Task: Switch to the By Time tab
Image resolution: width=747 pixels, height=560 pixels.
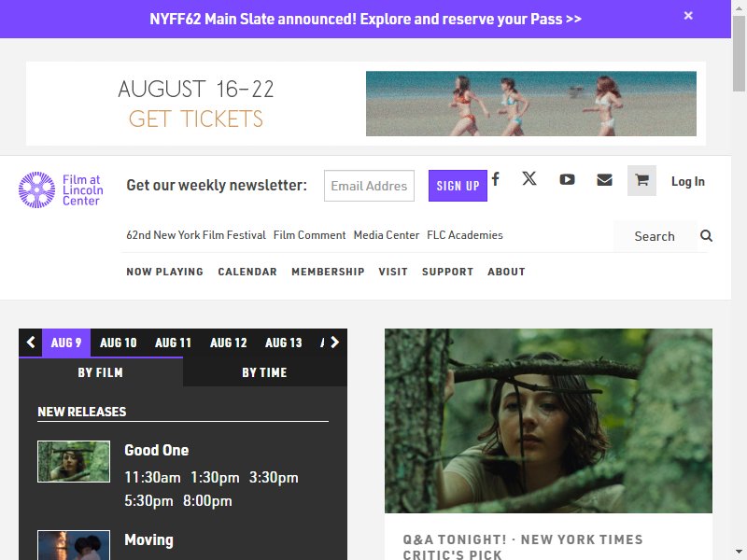Action: [x=265, y=372]
